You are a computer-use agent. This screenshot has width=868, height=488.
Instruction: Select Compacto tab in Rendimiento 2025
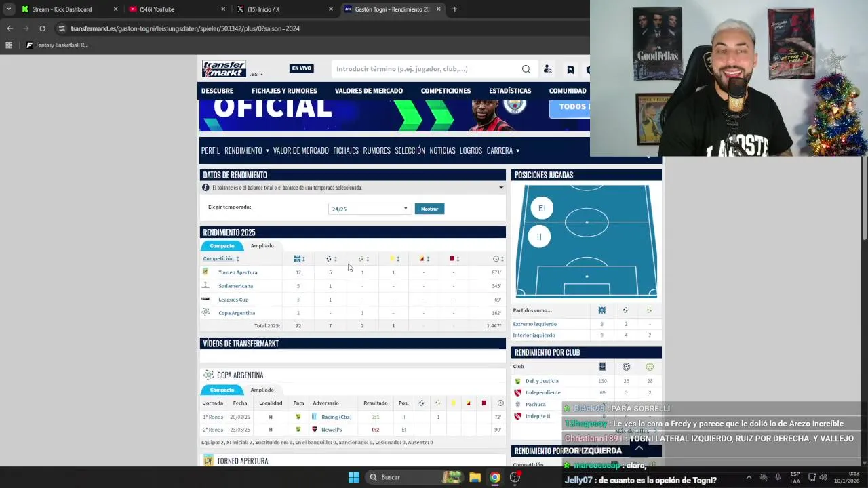(x=222, y=246)
